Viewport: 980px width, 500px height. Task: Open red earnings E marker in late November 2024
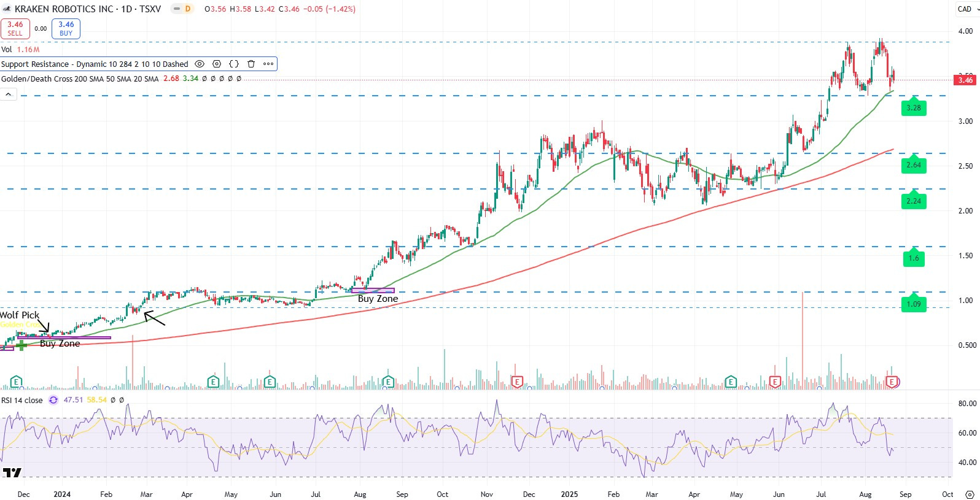click(517, 382)
